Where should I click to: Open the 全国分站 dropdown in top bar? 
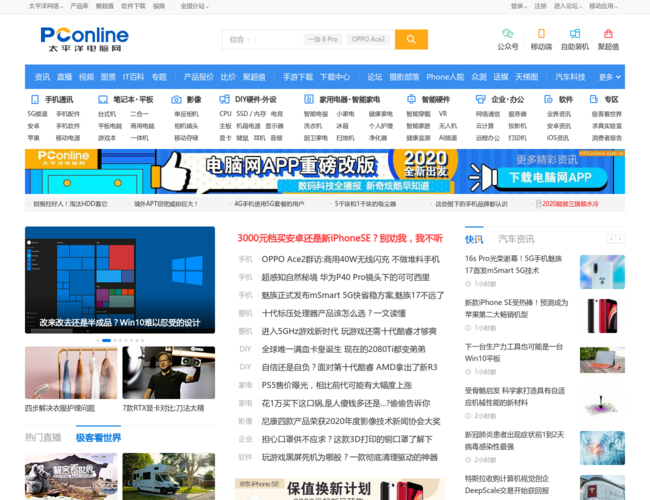[193, 6]
